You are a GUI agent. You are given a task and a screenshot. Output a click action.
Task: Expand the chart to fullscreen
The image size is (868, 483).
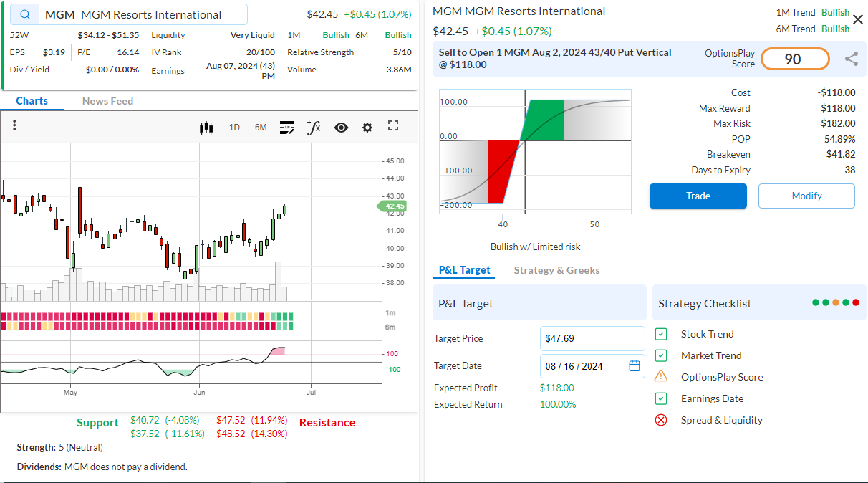point(393,126)
